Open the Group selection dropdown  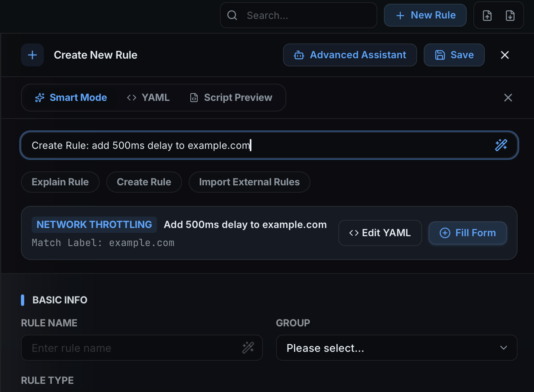(x=396, y=348)
